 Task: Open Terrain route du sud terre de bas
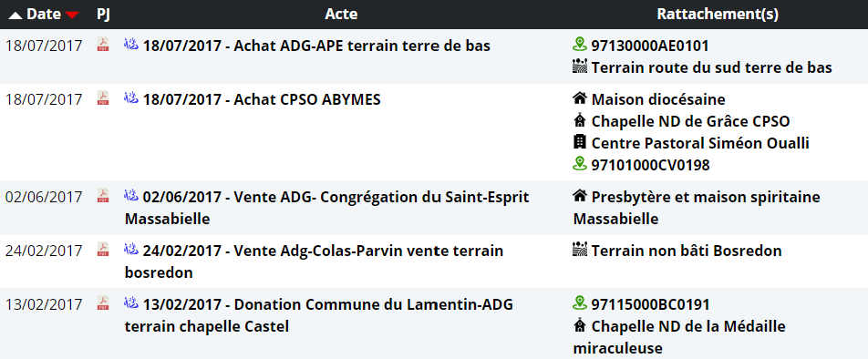point(711,68)
